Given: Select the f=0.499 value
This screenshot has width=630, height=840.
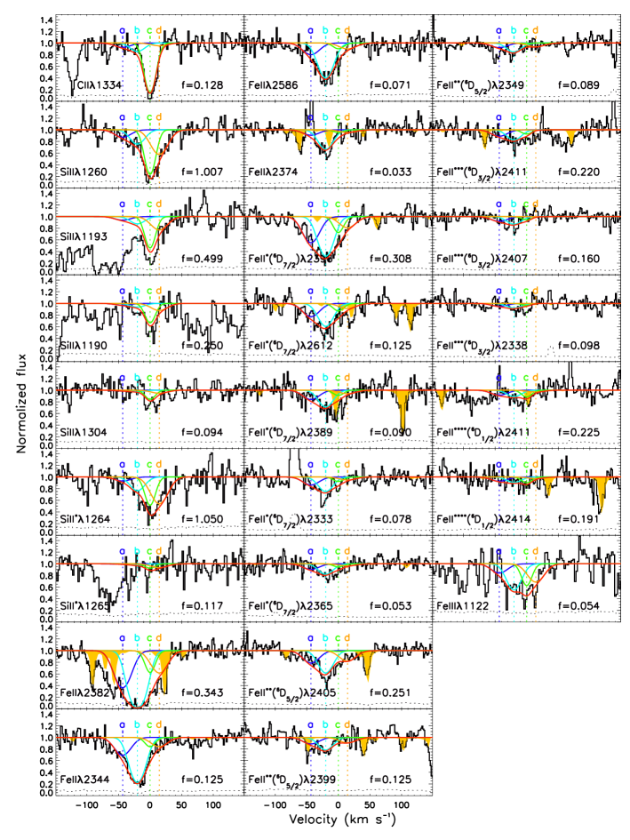Looking at the screenshot, I should tap(203, 258).
